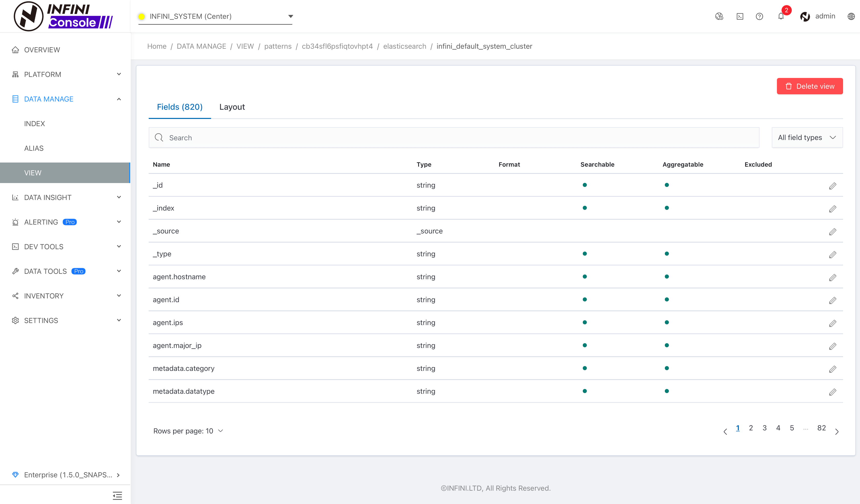Edit the _index field pencil icon
This screenshot has height=504, width=860.
[x=833, y=208]
